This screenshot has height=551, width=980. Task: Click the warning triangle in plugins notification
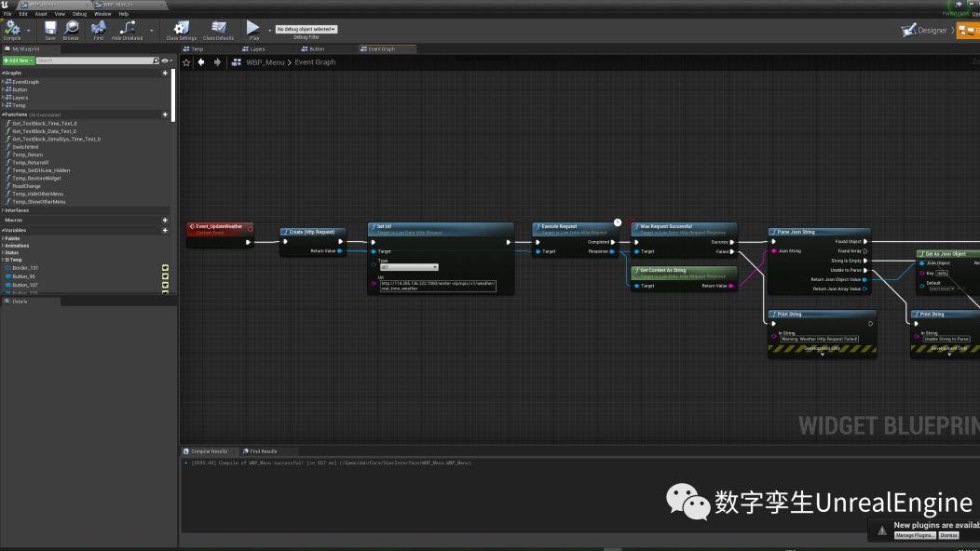click(x=882, y=531)
